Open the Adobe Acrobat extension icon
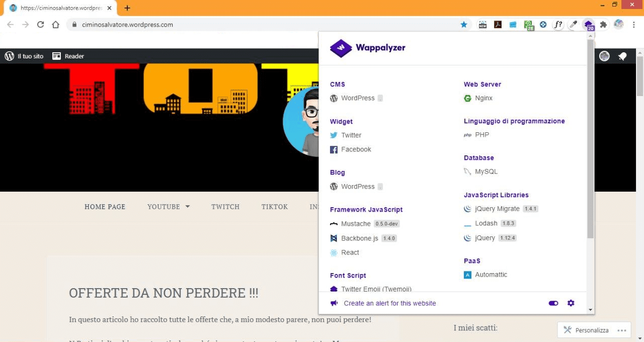The image size is (644, 342). click(498, 25)
